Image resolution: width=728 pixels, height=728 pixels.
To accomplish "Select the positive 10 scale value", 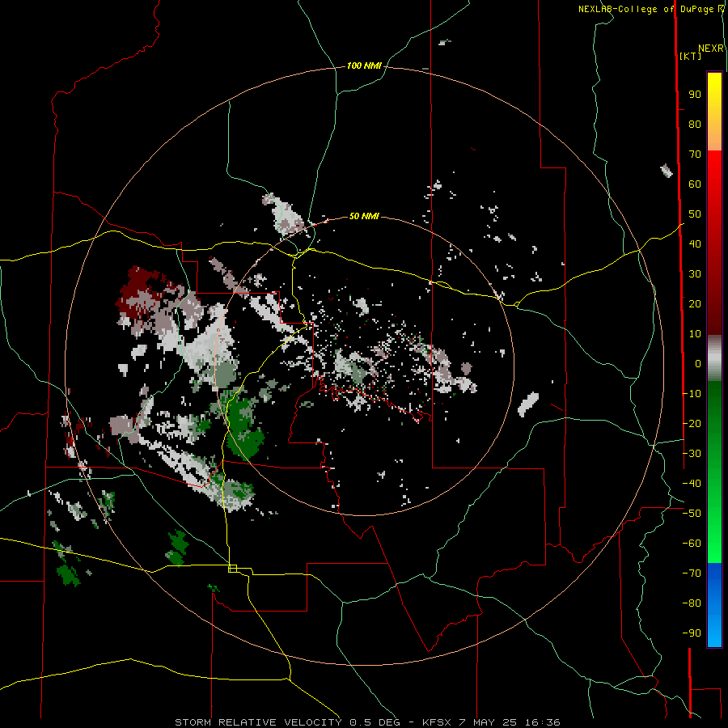I will 695,334.
